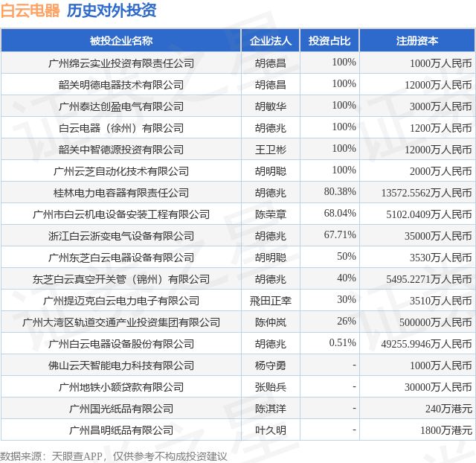Click registered capital 35000万人民币
This screenshot has width=476, height=463.
(x=438, y=236)
